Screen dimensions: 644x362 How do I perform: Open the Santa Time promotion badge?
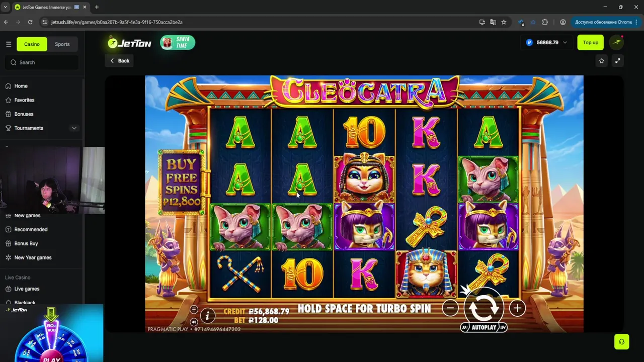click(x=178, y=43)
